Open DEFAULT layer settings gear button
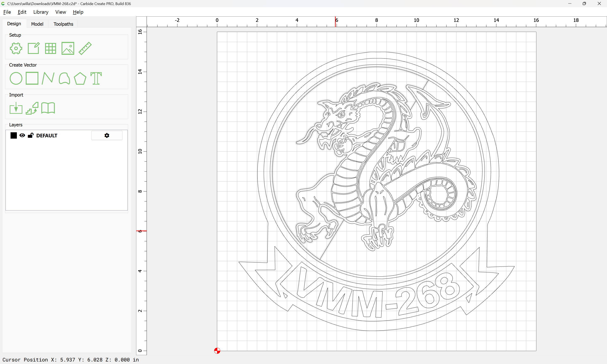Screen dimensions: 607x364 tap(107, 135)
